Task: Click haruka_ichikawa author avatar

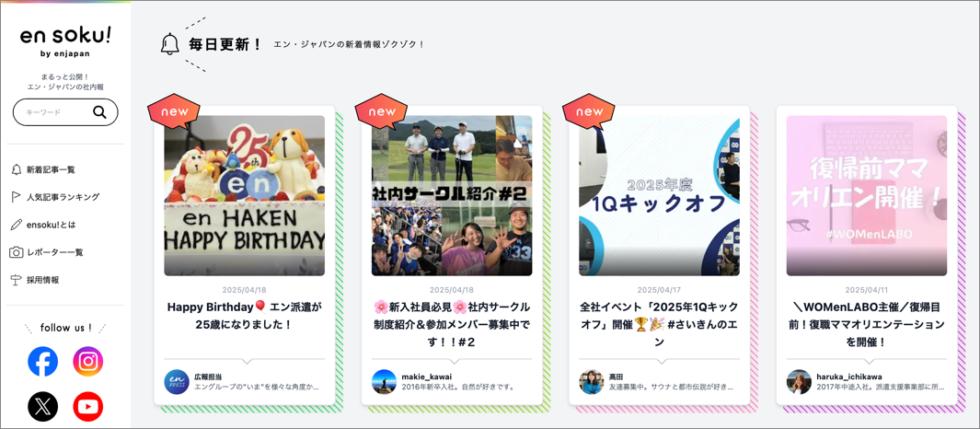Action: 800,381
